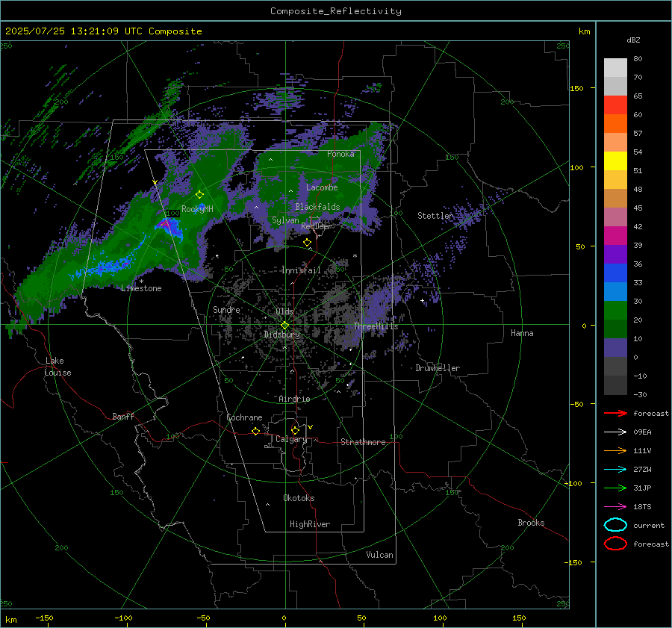The image size is (672, 628).
Task: Click the -100 tick on right km axis
Action: pyautogui.click(x=573, y=483)
